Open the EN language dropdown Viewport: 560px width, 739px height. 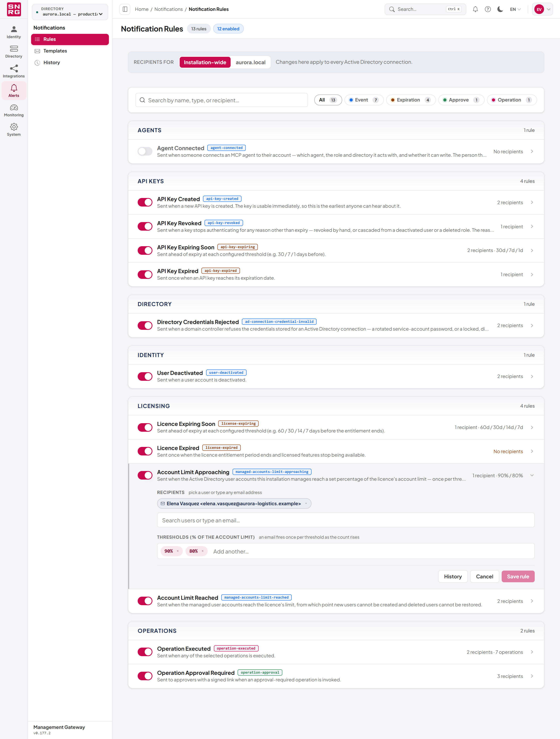point(515,9)
